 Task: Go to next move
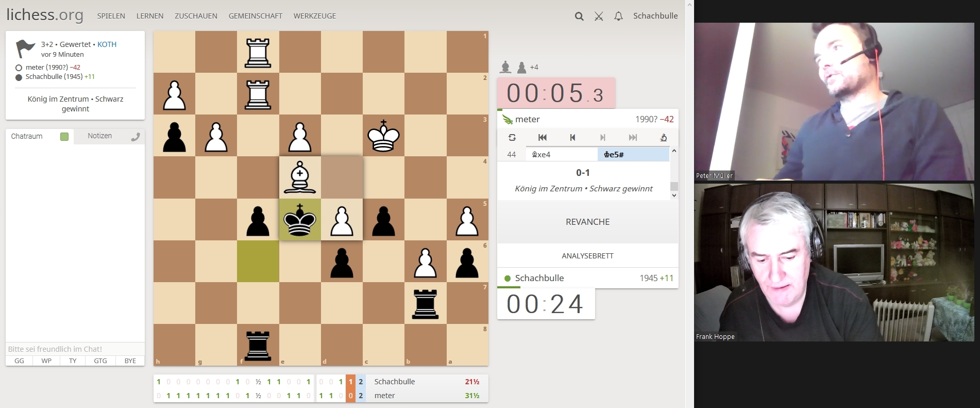tap(603, 138)
